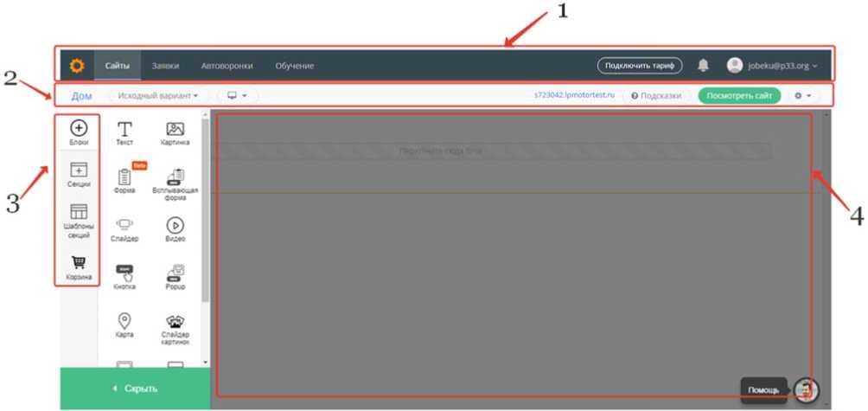Click the orange LPmotor gear logo
Image resolution: width=868 pixels, height=411 pixels.
(77, 66)
